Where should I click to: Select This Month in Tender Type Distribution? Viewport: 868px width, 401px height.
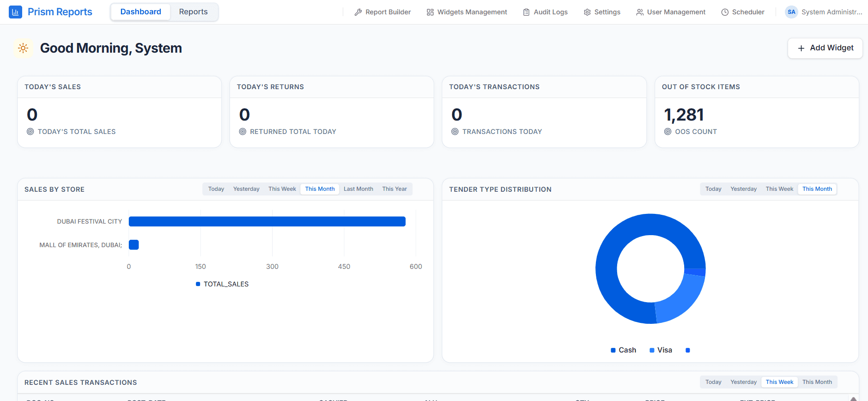click(x=817, y=189)
